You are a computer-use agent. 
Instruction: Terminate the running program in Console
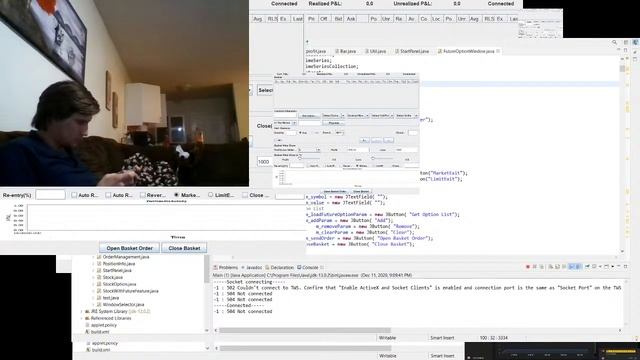[x=528, y=267]
